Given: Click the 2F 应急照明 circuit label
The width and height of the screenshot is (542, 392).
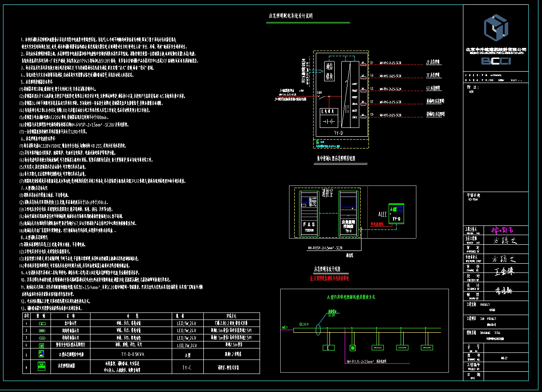Looking at the screenshot, I should (433, 63).
